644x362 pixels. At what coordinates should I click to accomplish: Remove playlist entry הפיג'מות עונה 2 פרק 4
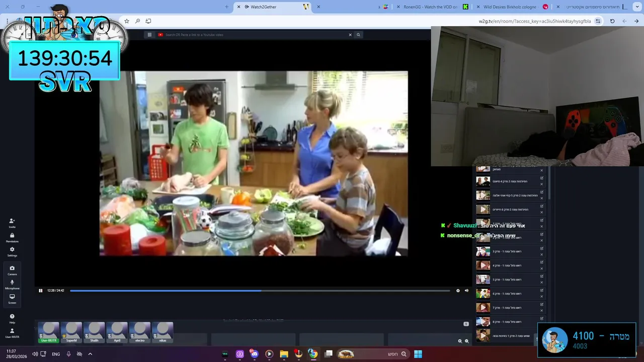[x=542, y=184]
